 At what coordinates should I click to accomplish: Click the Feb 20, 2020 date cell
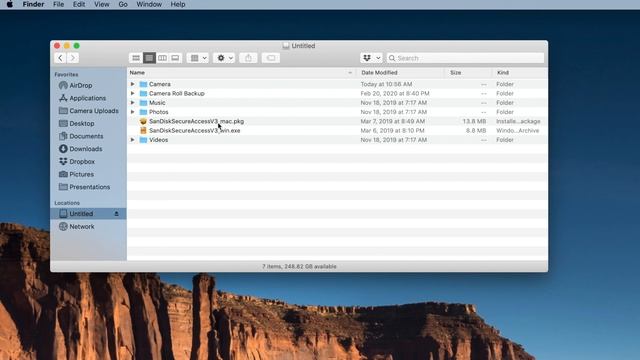click(x=395, y=93)
